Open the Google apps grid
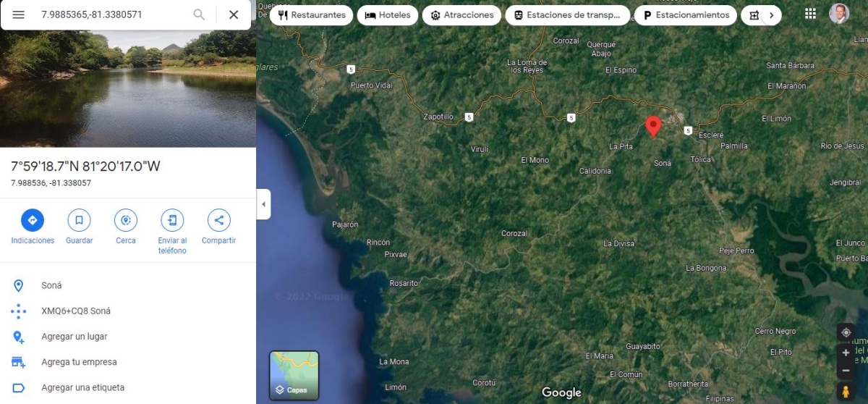868x404 pixels. (811, 14)
